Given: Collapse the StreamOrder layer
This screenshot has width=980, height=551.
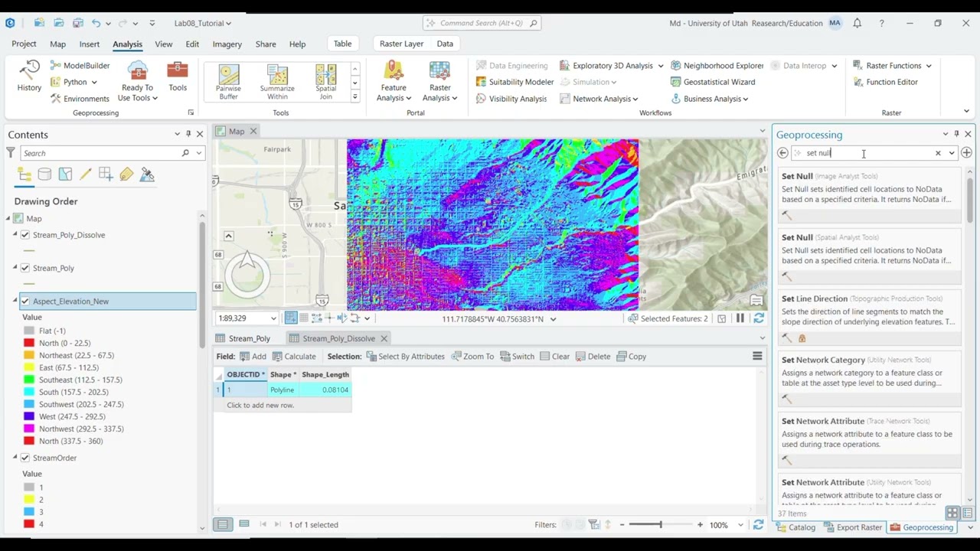Looking at the screenshot, I should pyautogui.click(x=15, y=458).
